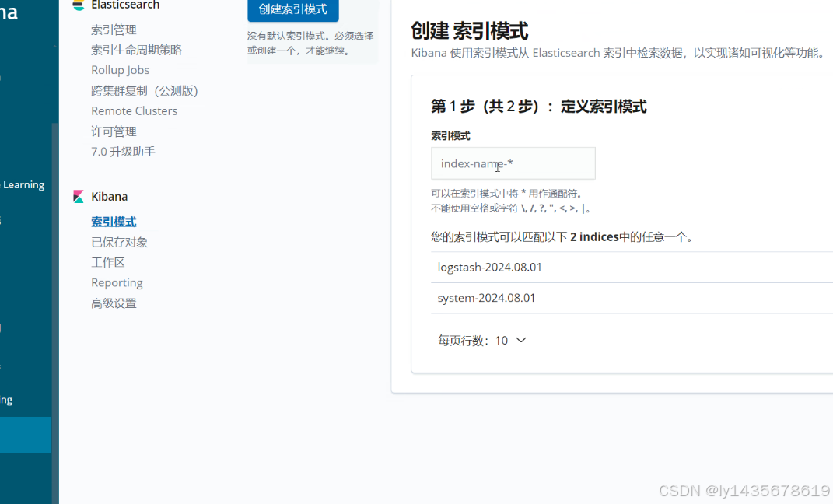Click the system-2024.08.01 index row
The height and width of the screenshot is (504, 833).
632,298
